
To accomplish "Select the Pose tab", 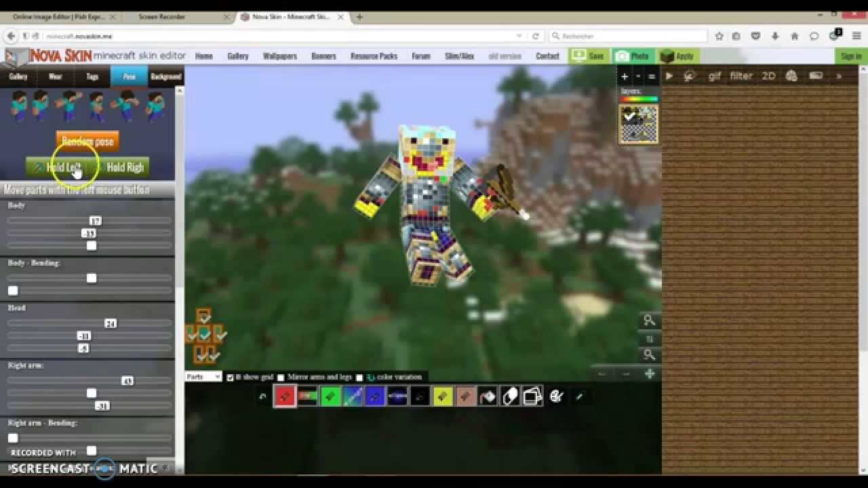I will (129, 77).
